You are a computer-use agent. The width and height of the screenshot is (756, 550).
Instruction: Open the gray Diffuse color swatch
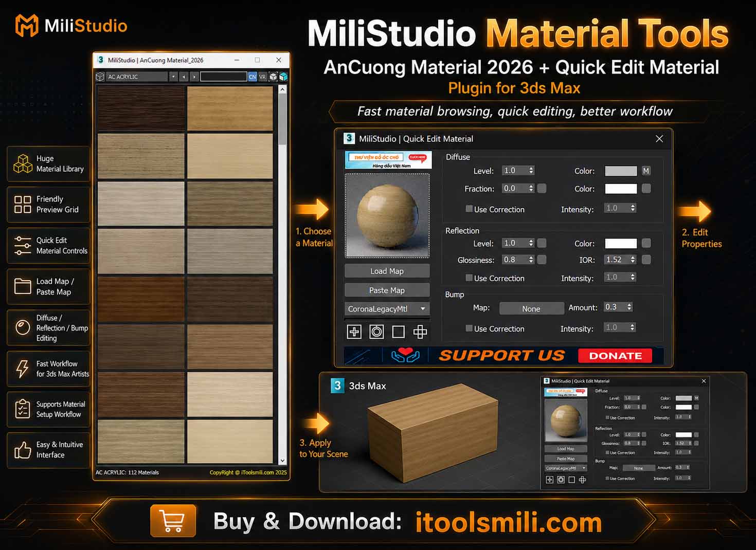[x=621, y=171]
